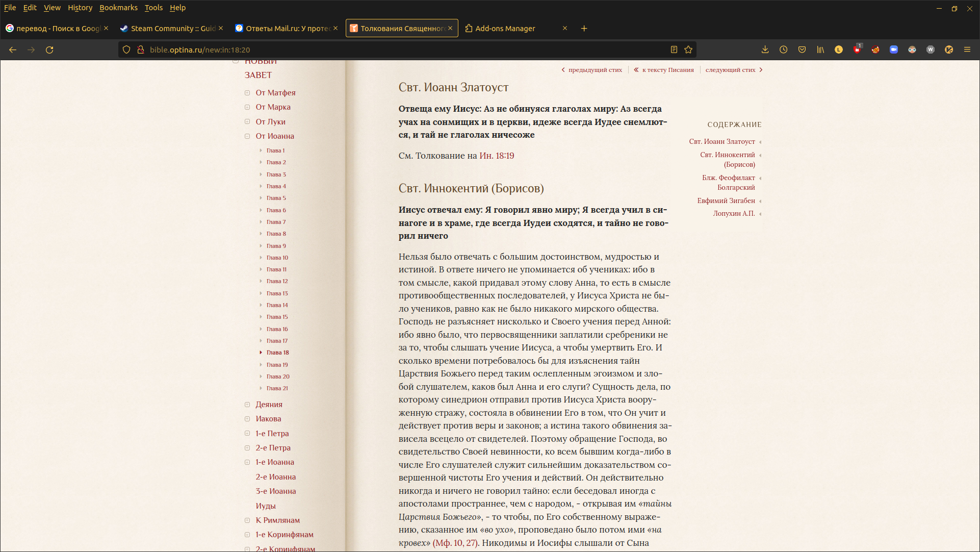Open the adblocker extension showing badge 1
This screenshot has width=980, height=552.
[857, 49]
